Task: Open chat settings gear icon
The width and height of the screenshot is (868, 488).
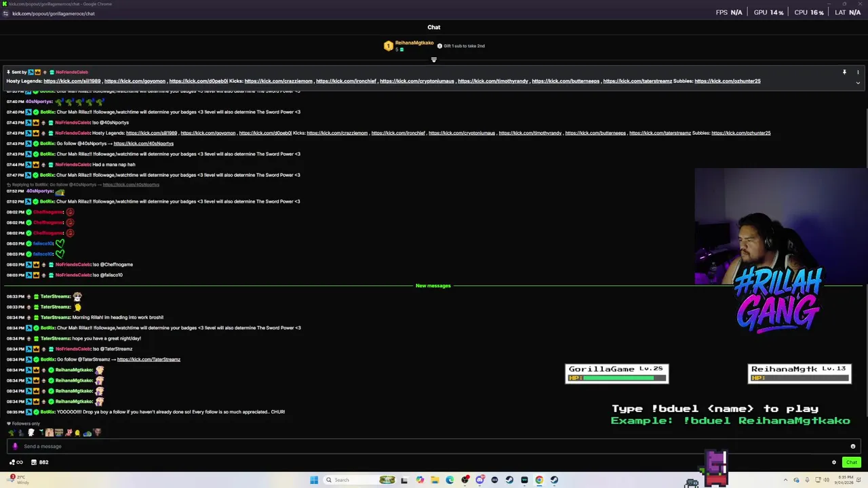Action: tap(834, 462)
